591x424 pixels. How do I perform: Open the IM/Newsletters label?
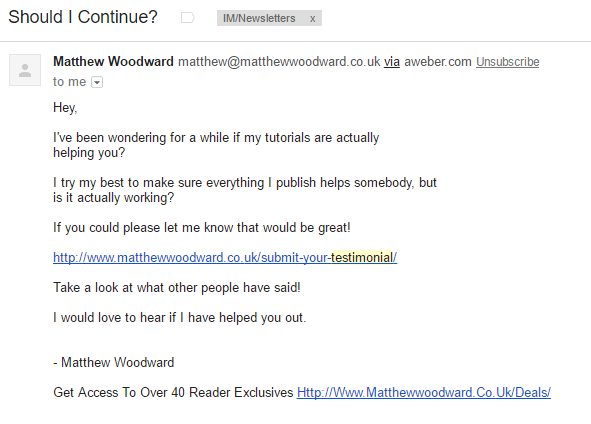(x=259, y=18)
